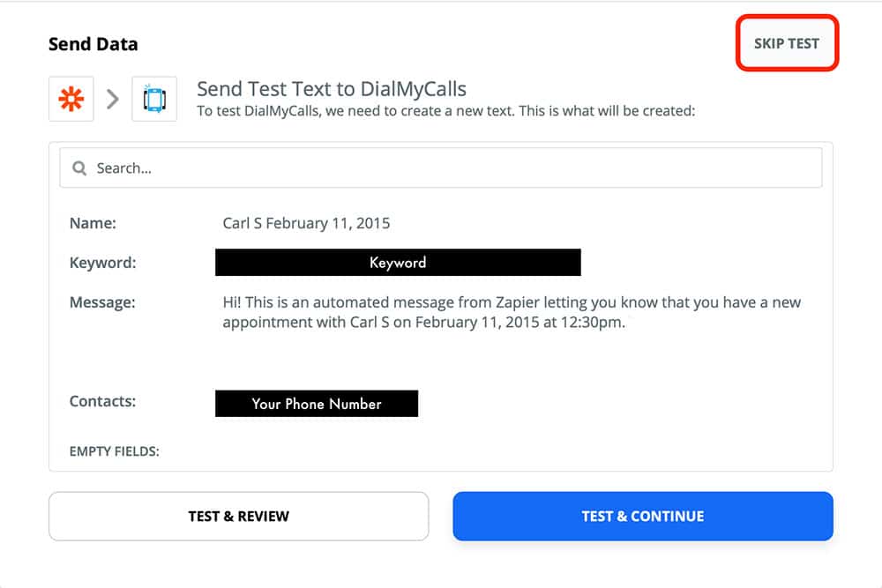Click the magnifier icon in the search bar
The height and width of the screenshot is (588, 882).
pyautogui.click(x=79, y=167)
